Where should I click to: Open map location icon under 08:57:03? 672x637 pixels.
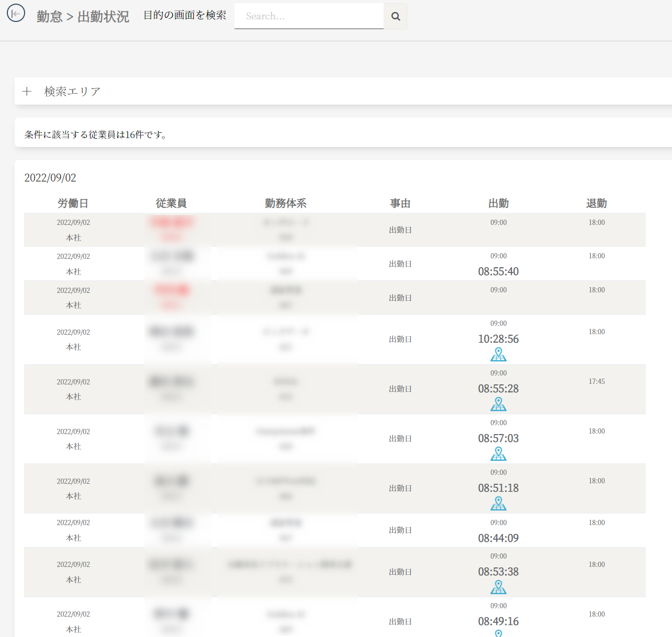tap(498, 454)
